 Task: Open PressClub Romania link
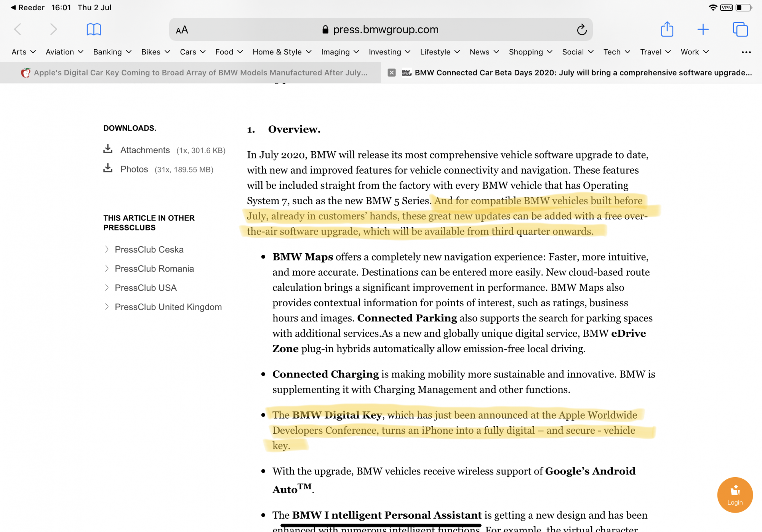click(154, 268)
